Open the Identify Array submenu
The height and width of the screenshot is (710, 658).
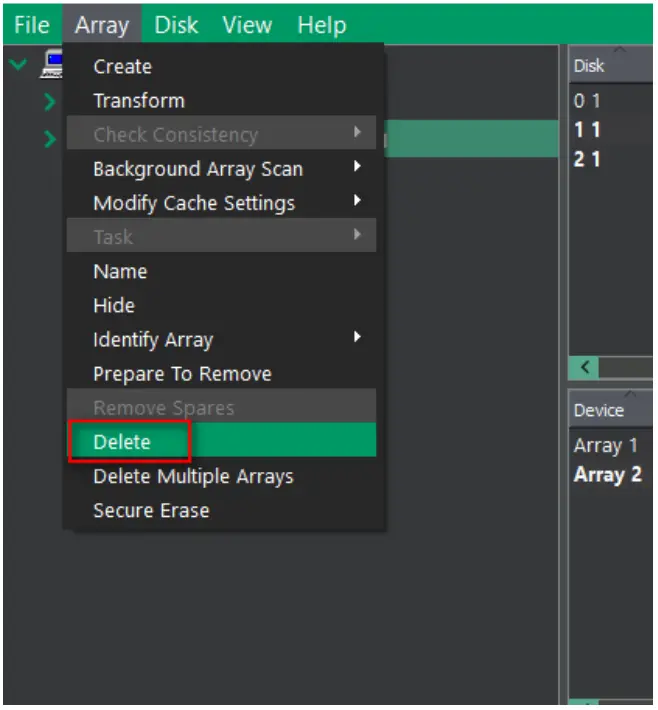point(153,340)
